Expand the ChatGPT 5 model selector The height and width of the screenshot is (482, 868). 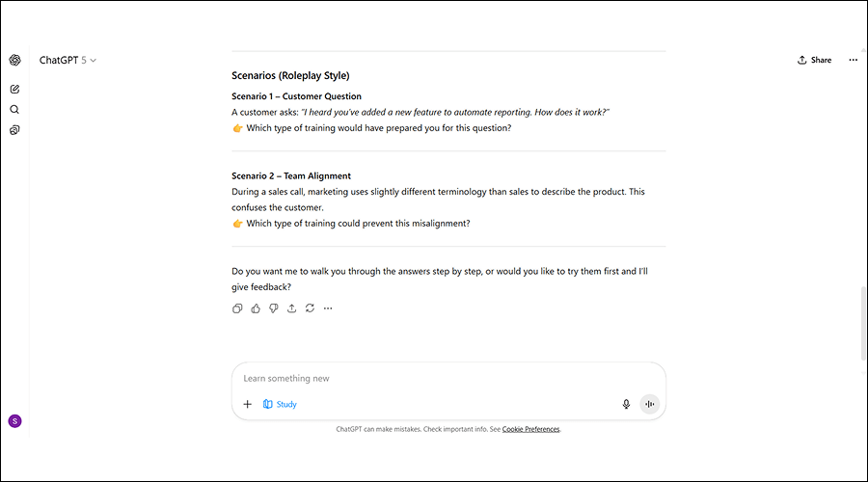[68, 60]
